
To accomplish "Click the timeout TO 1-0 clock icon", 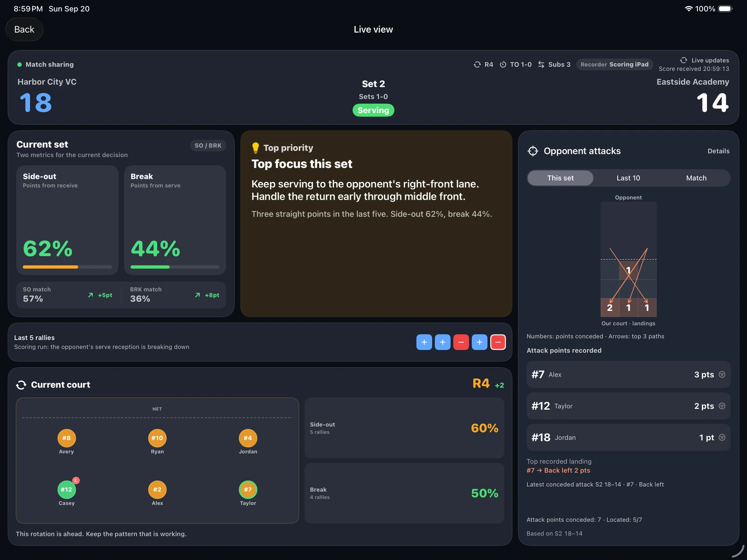I will [x=503, y=64].
